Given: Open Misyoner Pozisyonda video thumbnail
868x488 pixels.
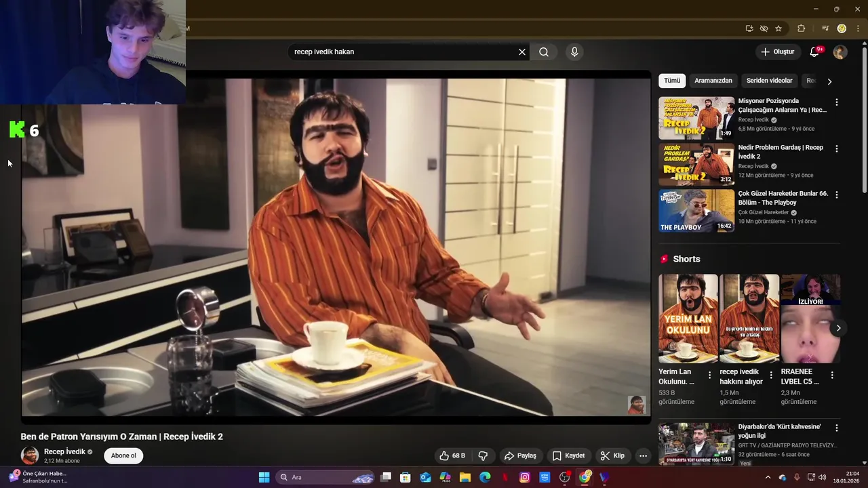Looking at the screenshot, I should tap(696, 118).
